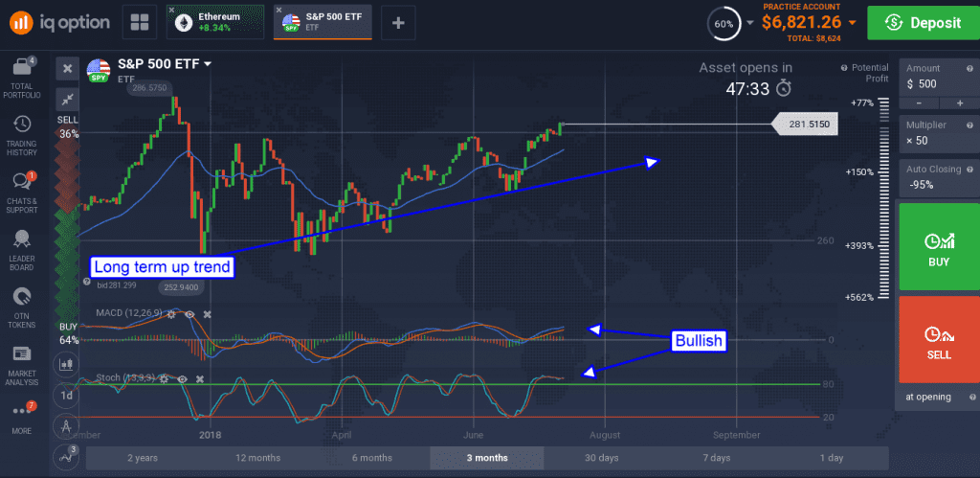Close the S&P 500 ETF tab
This screenshot has width=980, height=478.
[x=278, y=10]
